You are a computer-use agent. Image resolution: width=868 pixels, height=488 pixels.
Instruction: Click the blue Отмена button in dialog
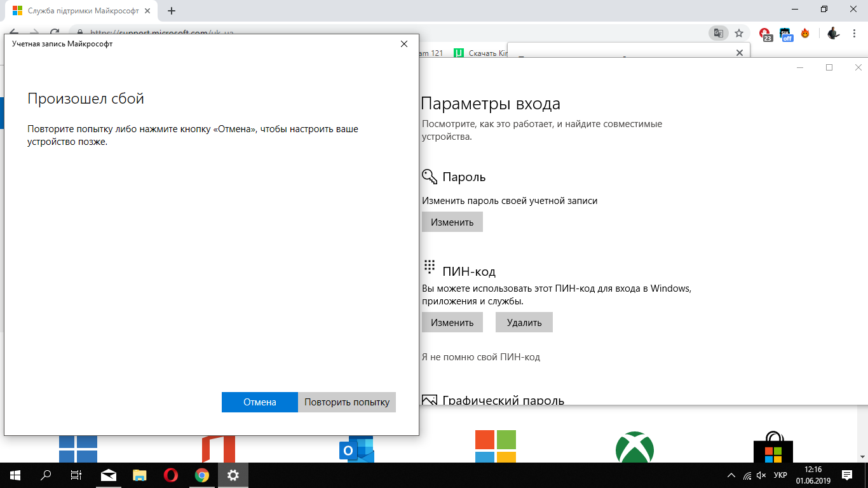click(x=259, y=402)
